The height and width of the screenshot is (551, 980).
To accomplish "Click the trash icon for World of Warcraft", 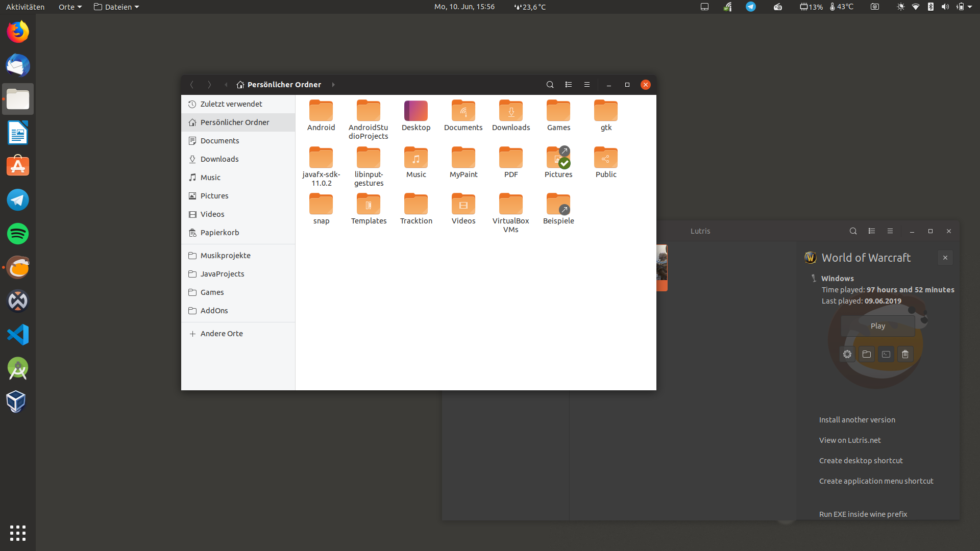I will click(905, 354).
